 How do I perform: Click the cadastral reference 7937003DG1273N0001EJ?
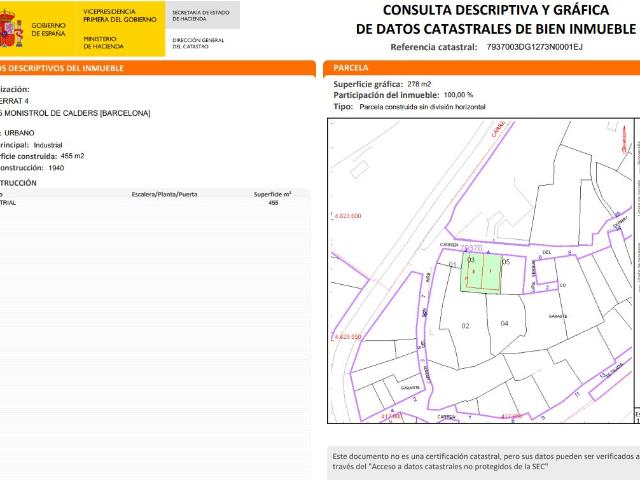(534, 47)
